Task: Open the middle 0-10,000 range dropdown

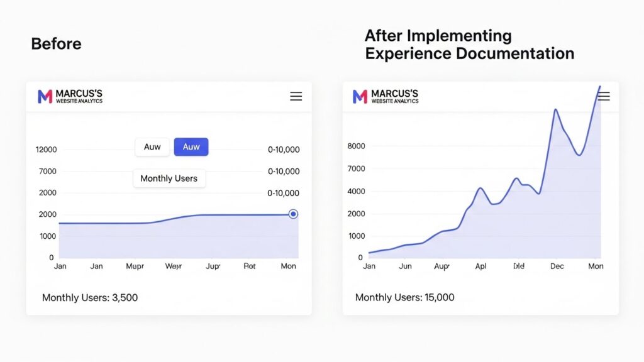Action: click(282, 171)
